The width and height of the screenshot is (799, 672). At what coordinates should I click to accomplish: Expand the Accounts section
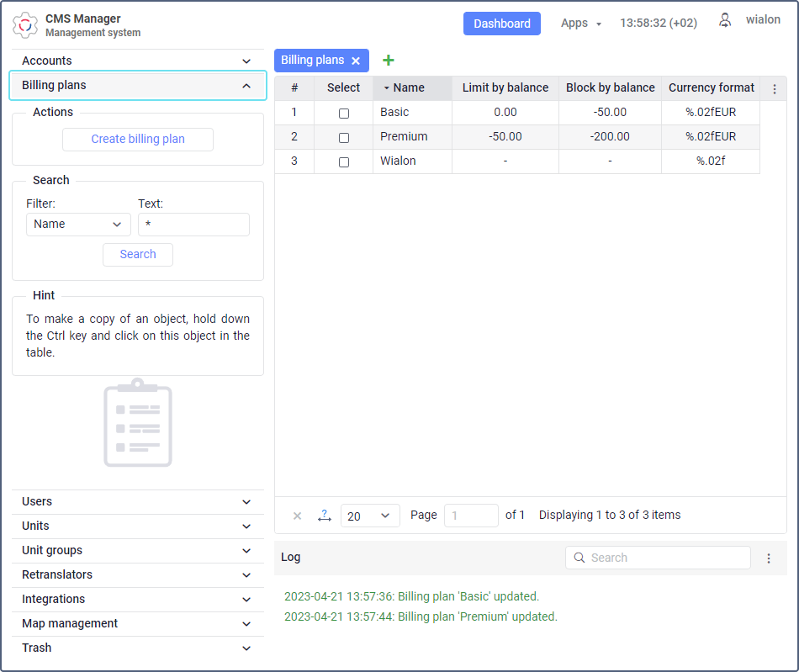pyautogui.click(x=138, y=61)
